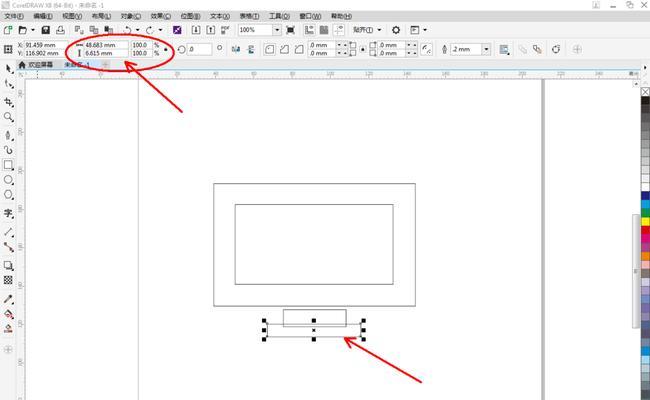650x400 pixels.
Task: Open the zoom level 100% dropdown
Action: tap(277, 30)
